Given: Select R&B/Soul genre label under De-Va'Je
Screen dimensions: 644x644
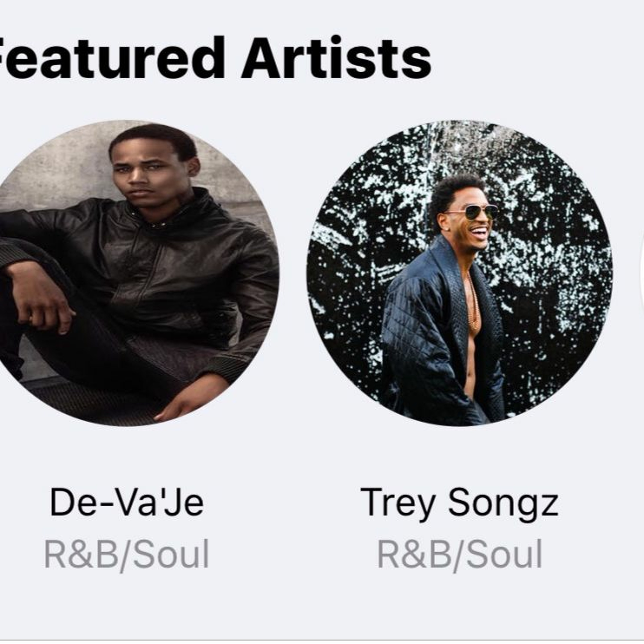Looking at the screenshot, I should (x=127, y=554).
